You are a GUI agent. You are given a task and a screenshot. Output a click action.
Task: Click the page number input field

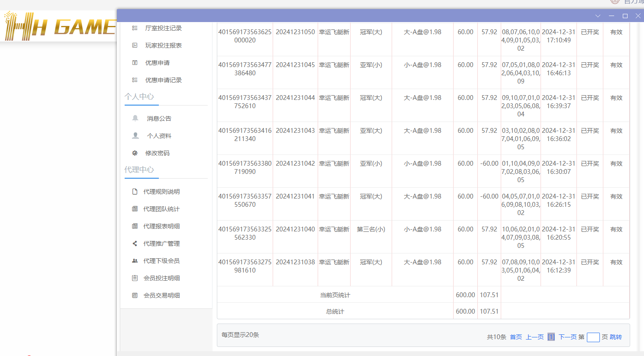593,337
